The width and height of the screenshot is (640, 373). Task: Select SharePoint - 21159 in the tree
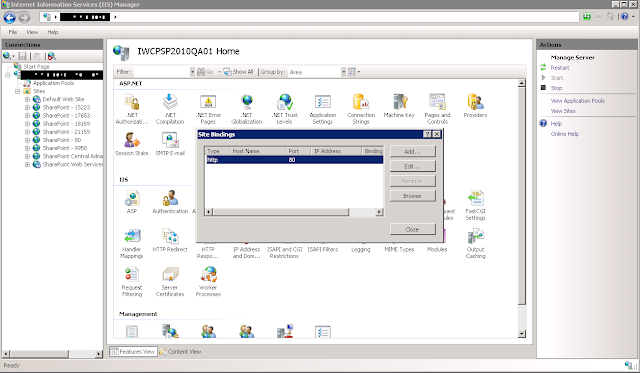(x=66, y=132)
